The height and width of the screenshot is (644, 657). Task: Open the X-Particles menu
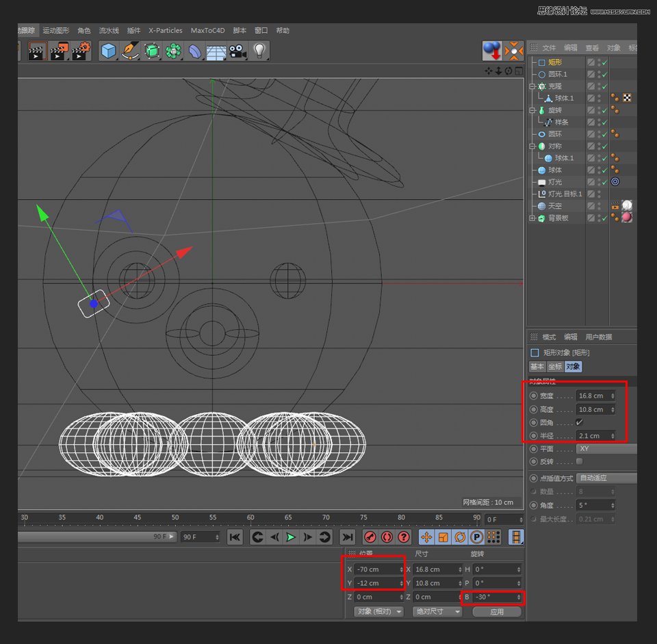coord(165,31)
